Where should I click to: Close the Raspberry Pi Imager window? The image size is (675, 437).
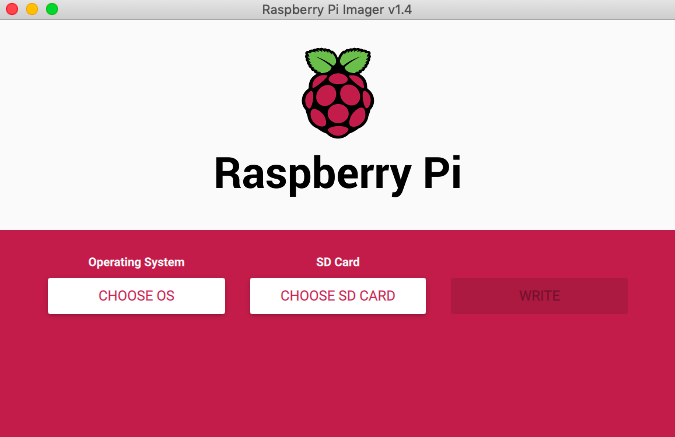(12, 9)
